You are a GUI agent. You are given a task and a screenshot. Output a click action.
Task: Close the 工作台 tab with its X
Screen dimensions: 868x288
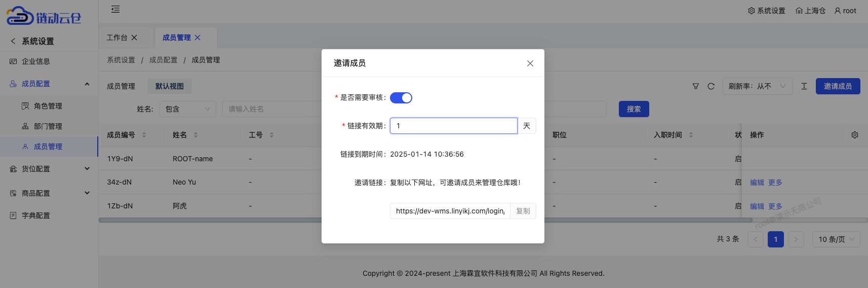(x=134, y=38)
